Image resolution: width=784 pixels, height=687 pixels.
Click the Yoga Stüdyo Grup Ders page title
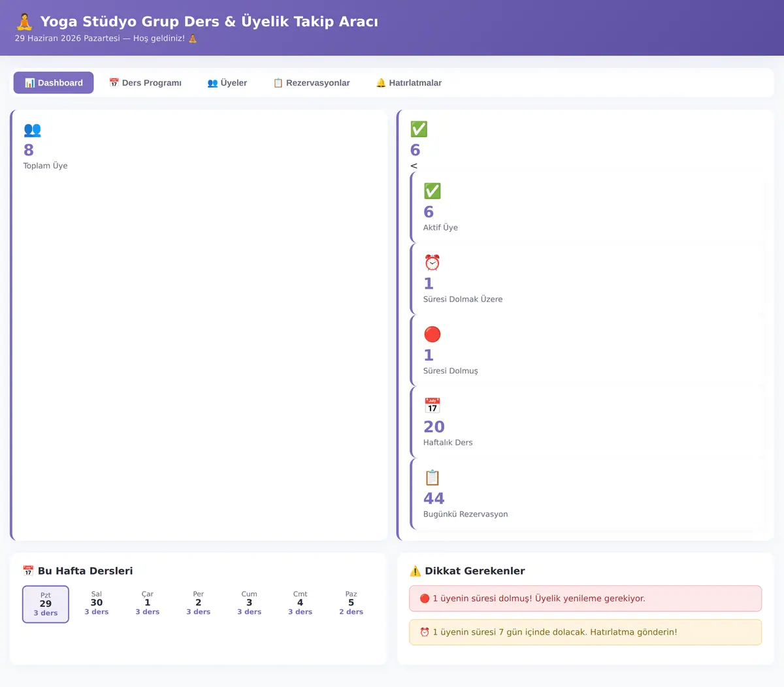pos(209,22)
